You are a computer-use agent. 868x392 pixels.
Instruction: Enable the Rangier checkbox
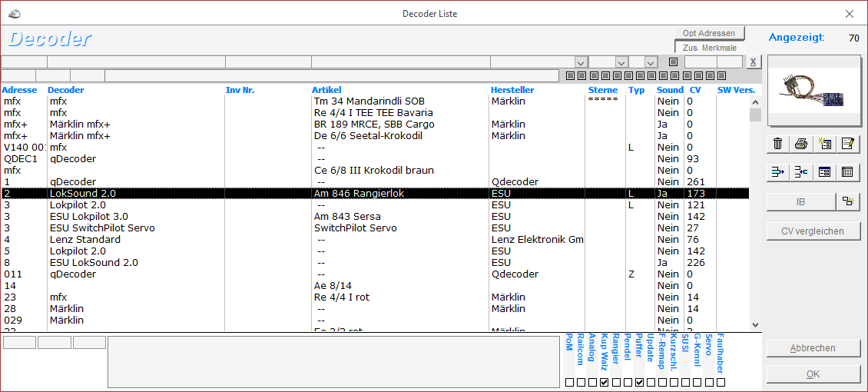[x=616, y=382]
